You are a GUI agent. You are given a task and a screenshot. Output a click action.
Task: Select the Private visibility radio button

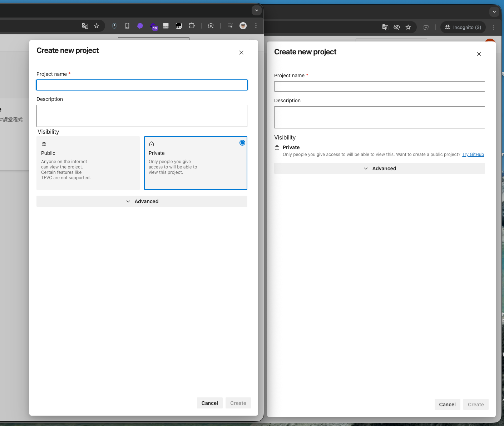[242, 142]
